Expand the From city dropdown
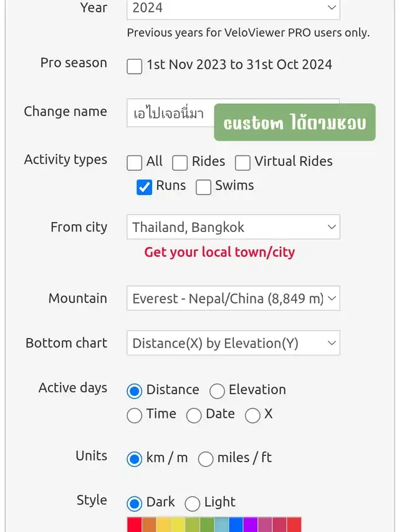Viewport: 399px width, 532px height. (x=233, y=227)
